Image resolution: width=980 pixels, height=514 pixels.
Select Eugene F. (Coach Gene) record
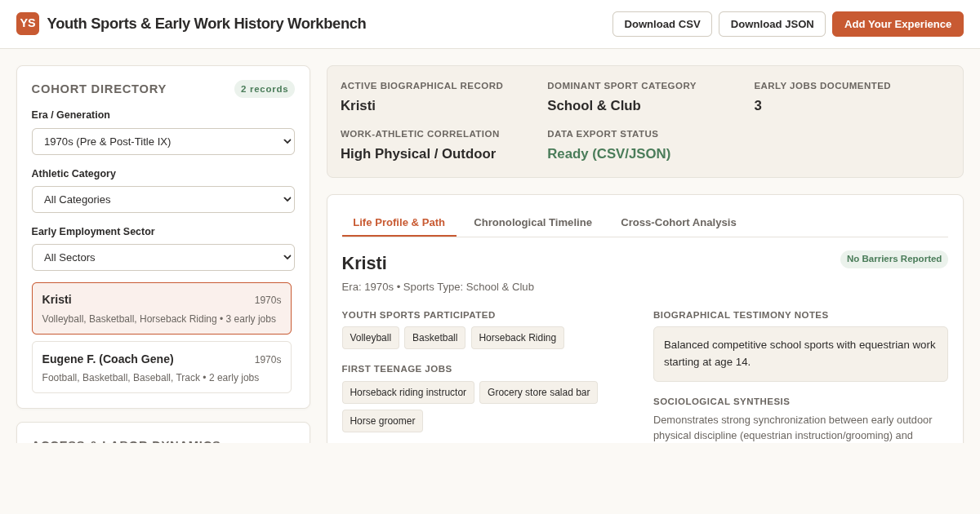tap(162, 367)
